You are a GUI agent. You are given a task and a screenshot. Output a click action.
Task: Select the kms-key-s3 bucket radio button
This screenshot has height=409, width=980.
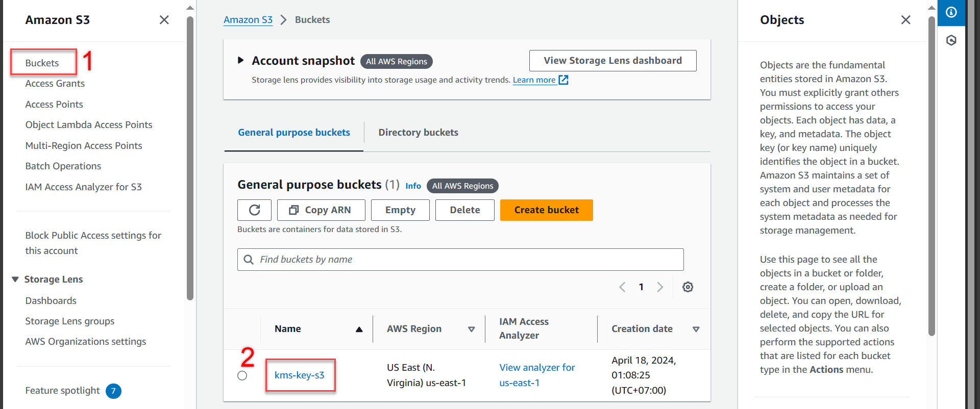coord(242,376)
